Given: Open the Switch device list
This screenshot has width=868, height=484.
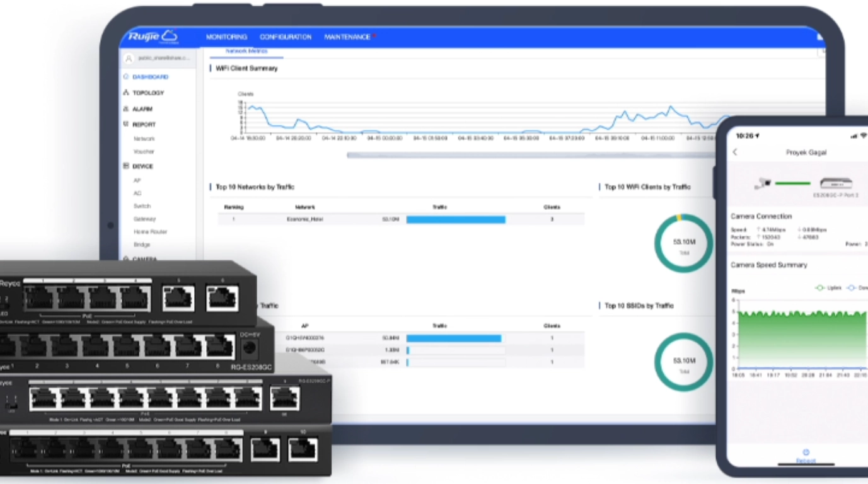Looking at the screenshot, I should click(142, 206).
